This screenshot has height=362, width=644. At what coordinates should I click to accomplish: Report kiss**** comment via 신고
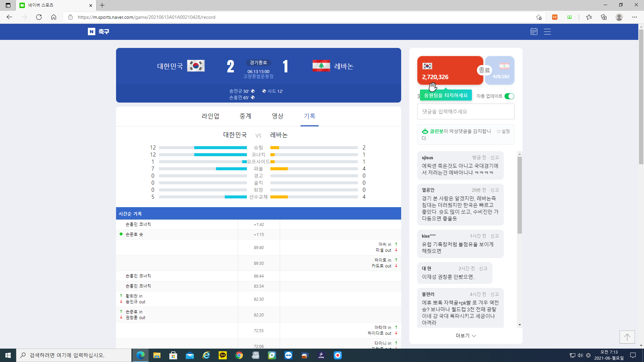(x=495, y=236)
